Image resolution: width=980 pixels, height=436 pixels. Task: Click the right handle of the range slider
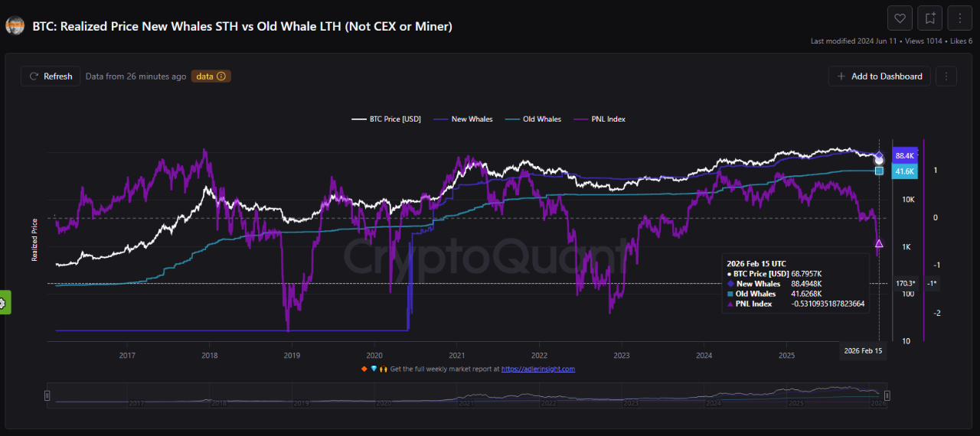click(887, 395)
